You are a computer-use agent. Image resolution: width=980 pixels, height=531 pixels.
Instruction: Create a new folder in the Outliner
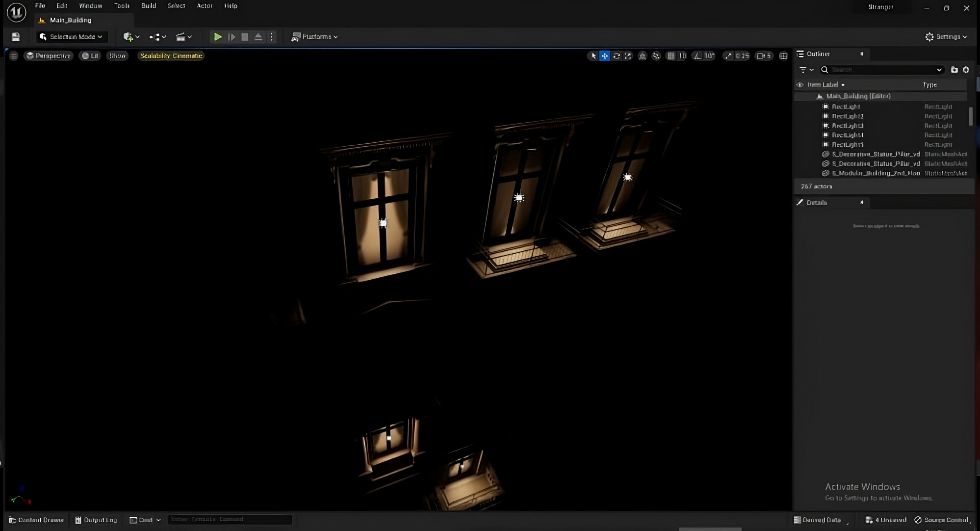click(954, 70)
